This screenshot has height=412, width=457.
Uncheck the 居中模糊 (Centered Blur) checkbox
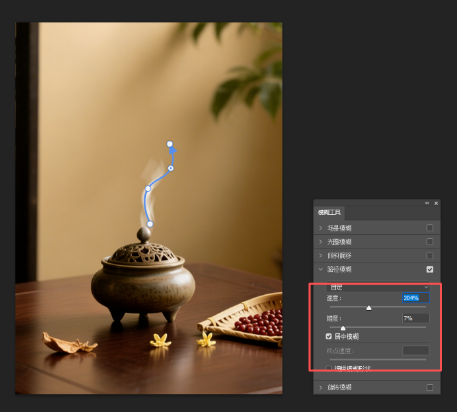[329, 336]
